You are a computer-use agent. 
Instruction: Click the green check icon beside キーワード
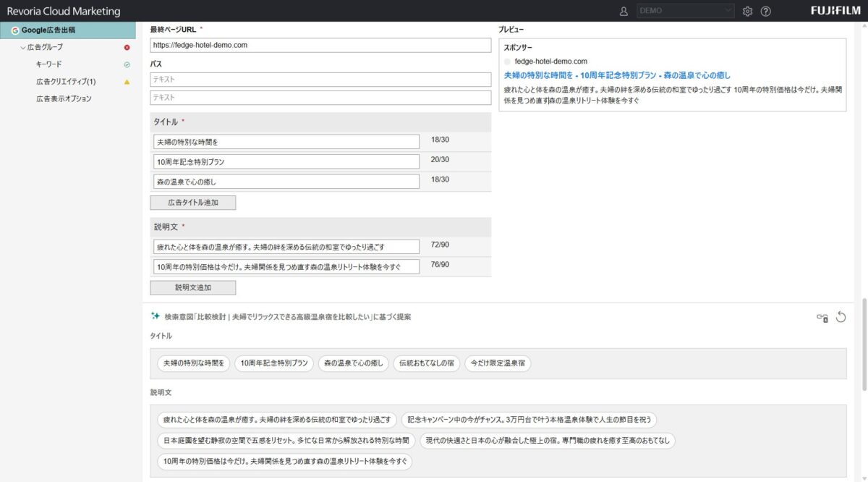[x=127, y=63]
